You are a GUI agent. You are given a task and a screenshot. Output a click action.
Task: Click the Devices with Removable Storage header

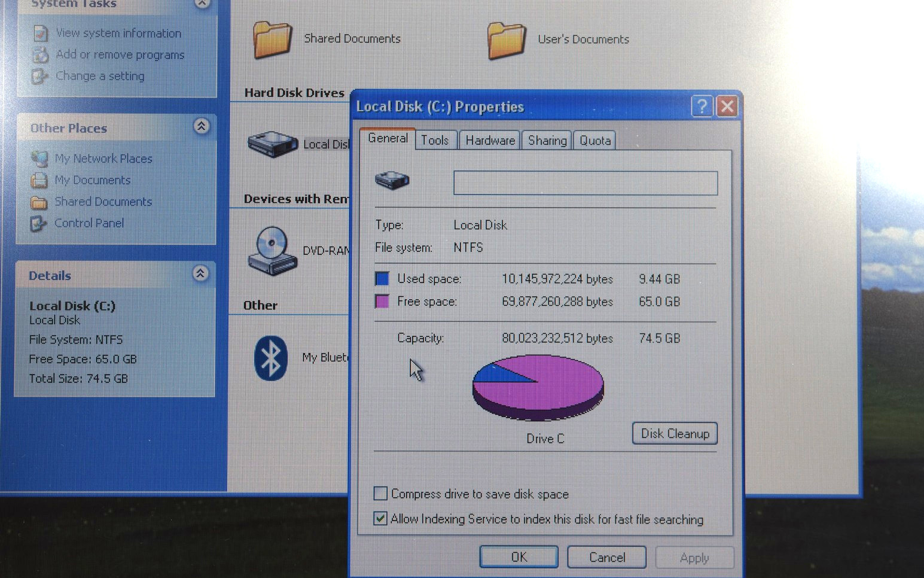(297, 199)
